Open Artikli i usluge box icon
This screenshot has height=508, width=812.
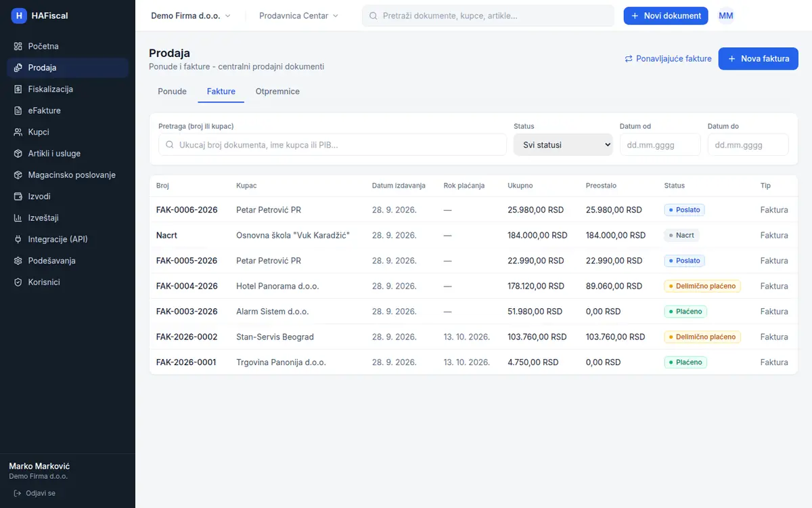18,154
